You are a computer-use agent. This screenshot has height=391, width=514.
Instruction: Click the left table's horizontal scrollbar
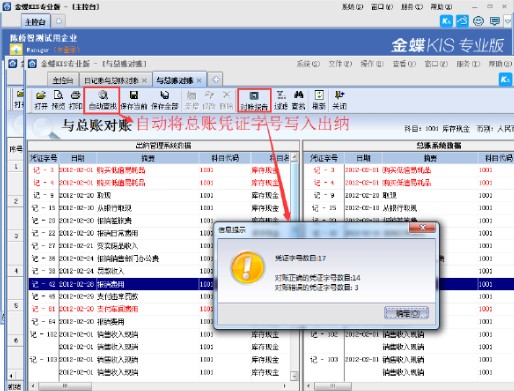point(159,386)
